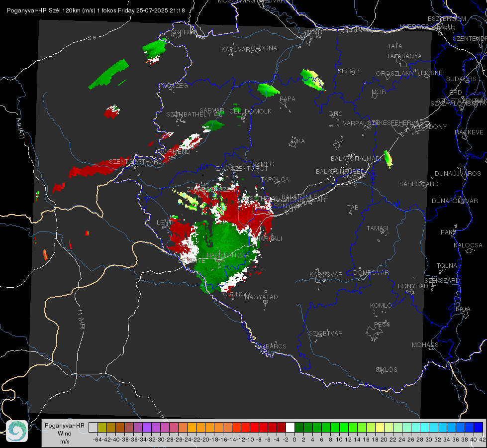Choose the cyan swatch between 28 and 30
This screenshot has height=448, width=487.
(425, 428)
